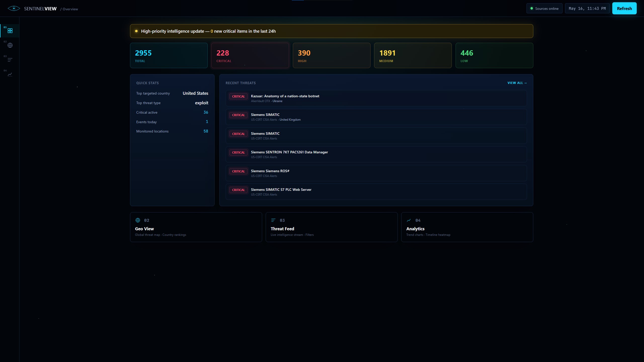
Task: Click the RECENT THREATS panel heading
Action: [x=240, y=83]
